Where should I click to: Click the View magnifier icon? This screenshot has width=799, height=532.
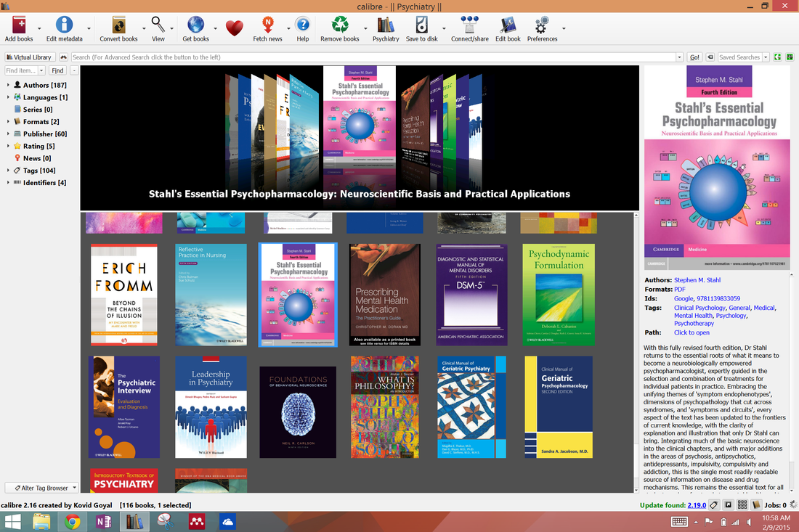click(158, 25)
